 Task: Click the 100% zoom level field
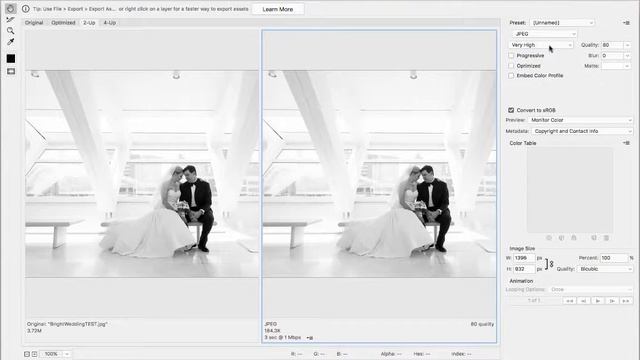click(51, 354)
